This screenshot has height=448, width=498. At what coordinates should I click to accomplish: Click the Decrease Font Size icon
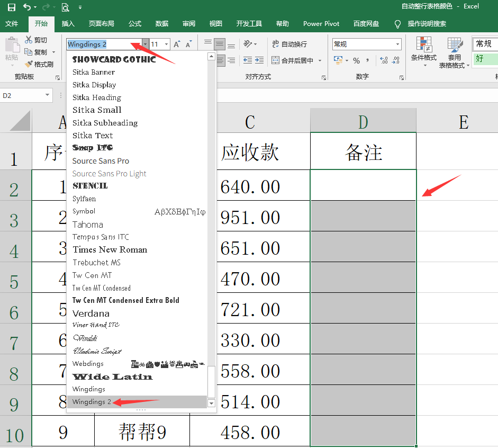click(x=188, y=44)
